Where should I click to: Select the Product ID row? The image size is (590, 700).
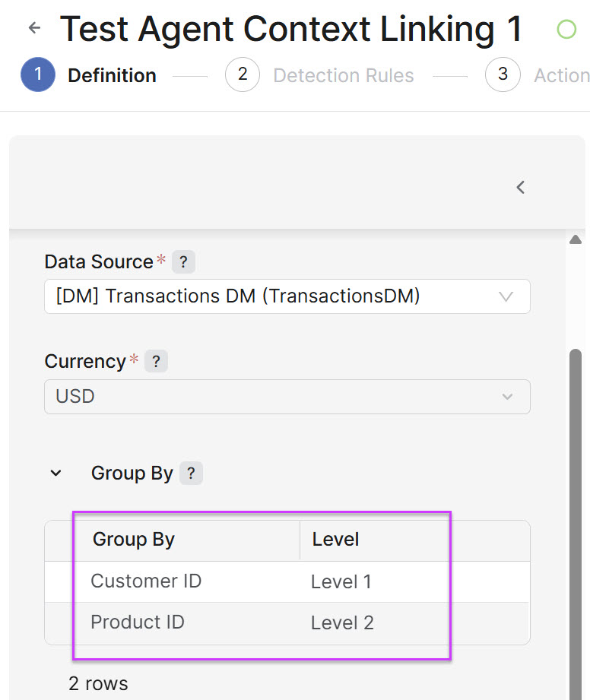pyautogui.click(x=138, y=622)
